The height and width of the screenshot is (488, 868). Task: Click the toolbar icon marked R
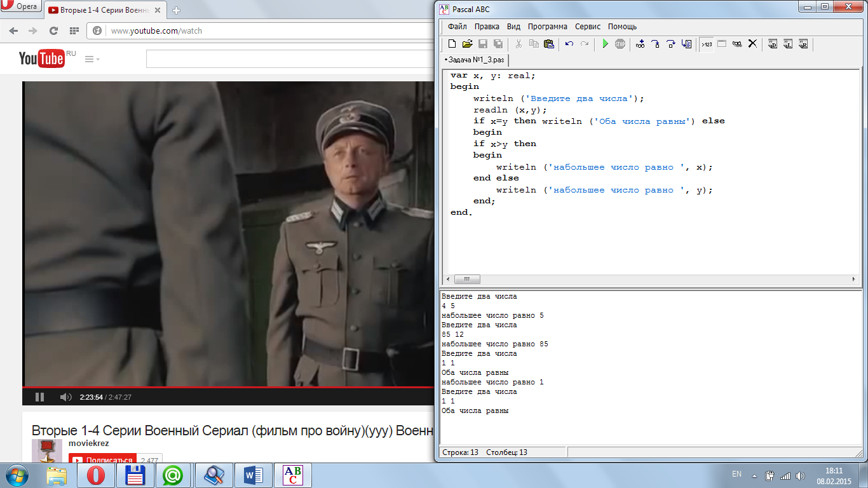click(803, 44)
